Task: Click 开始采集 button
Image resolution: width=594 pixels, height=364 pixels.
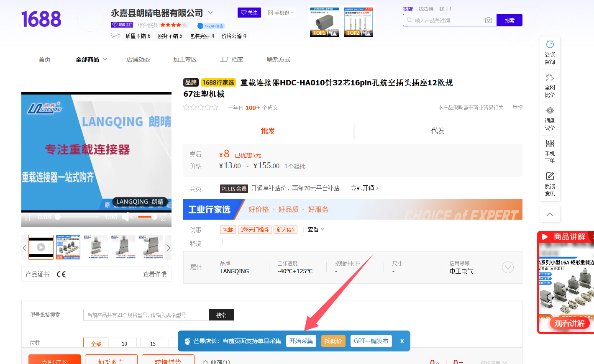Action: (x=301, y=341)
